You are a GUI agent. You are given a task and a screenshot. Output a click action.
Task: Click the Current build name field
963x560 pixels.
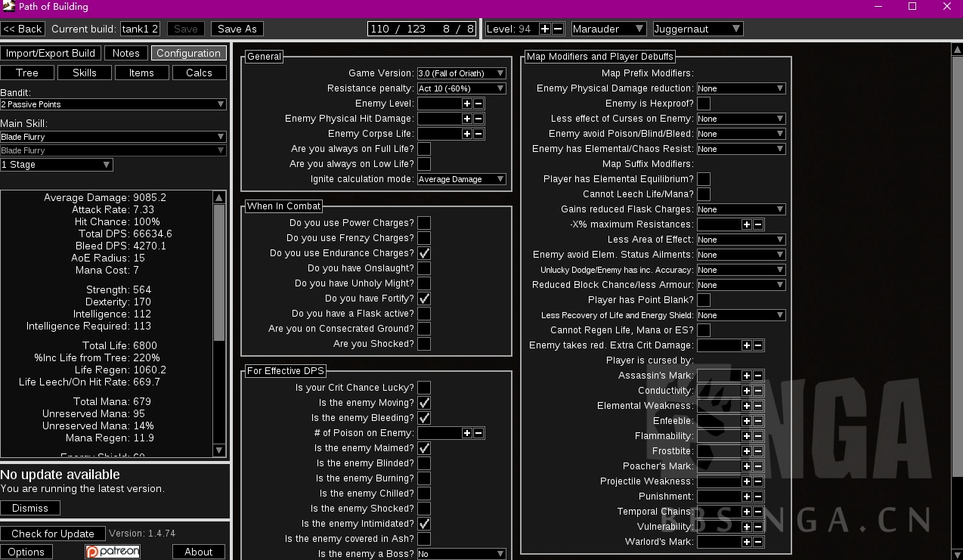pyautogui.click(x=140, y=29)
